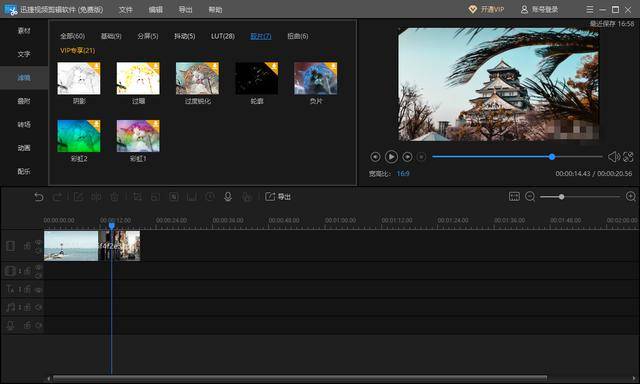
Task: Open the 文件 menu
Action: 125,9
